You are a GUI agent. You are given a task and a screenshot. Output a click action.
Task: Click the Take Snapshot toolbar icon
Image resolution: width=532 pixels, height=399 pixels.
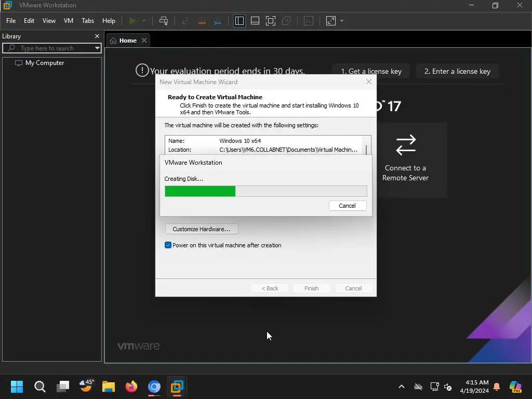[185, 21]
